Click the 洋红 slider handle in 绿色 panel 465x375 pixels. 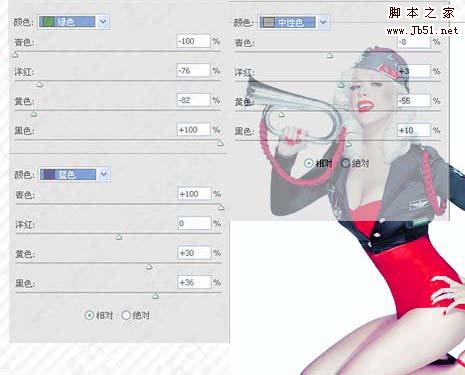pos(40,85)
